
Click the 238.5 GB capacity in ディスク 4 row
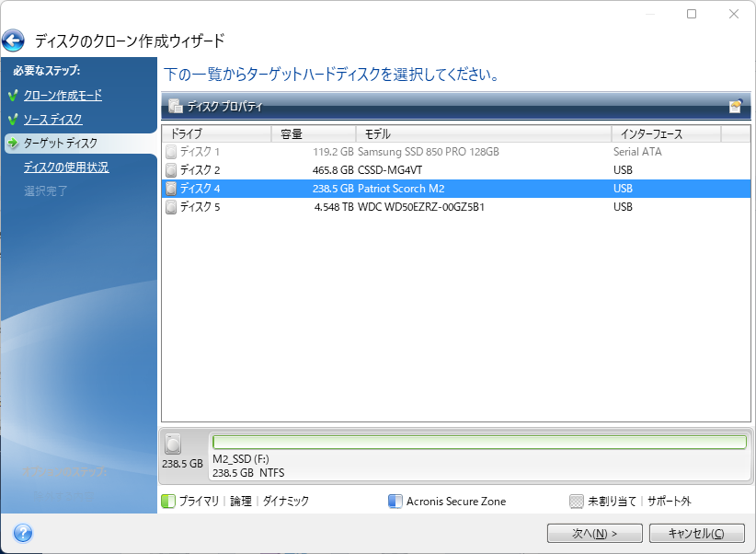pos(333,189)
